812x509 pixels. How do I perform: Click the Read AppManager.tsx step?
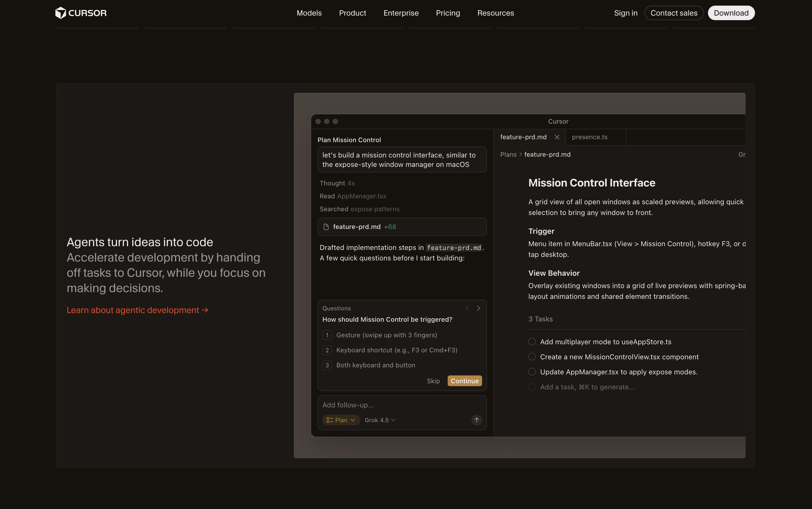(352, 196)
